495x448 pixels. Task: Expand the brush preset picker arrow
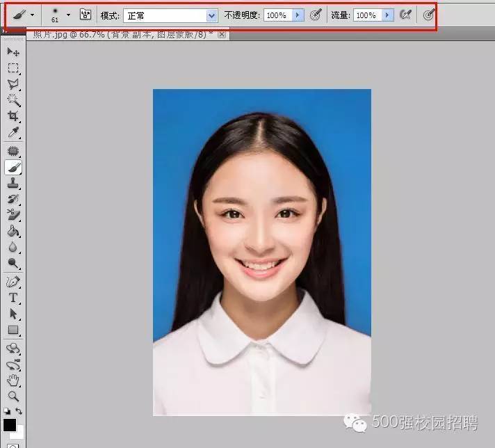(68, 15)
